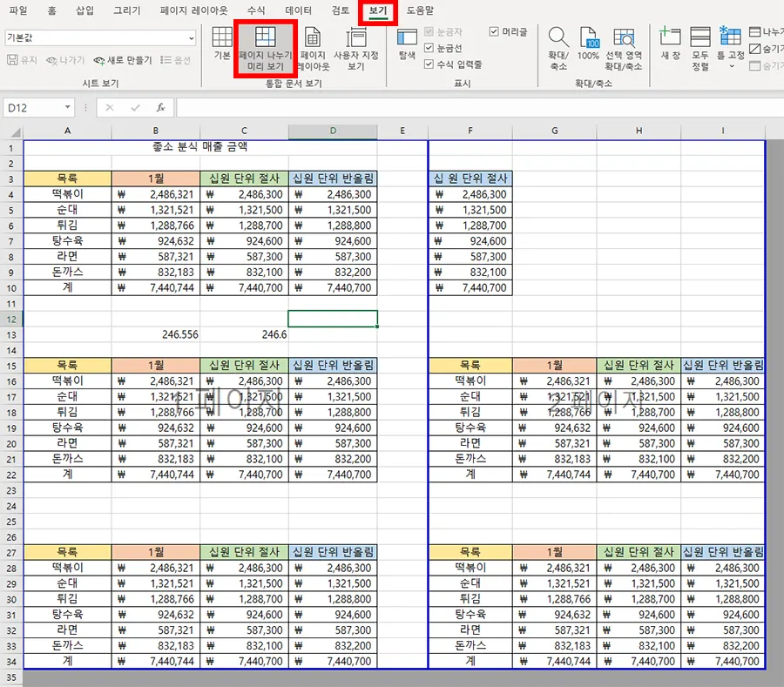Viewport: 784px width, 687px height.
Task: Click the Split (나누기) window icon
Action: (x=754, y=32)
